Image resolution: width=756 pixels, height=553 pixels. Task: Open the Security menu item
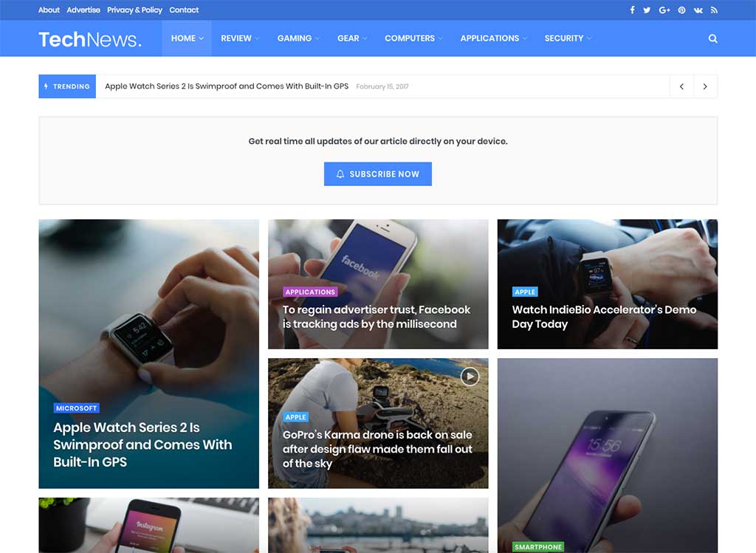[568, 38]
